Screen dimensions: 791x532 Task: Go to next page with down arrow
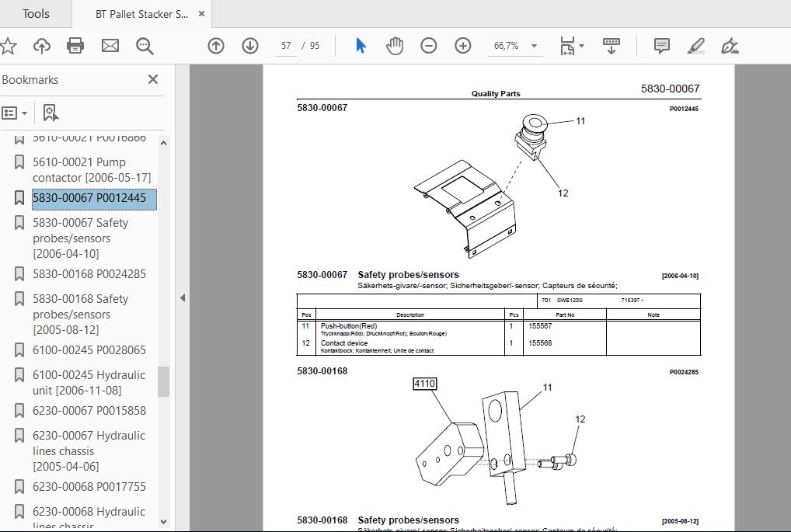pos(250,46)
